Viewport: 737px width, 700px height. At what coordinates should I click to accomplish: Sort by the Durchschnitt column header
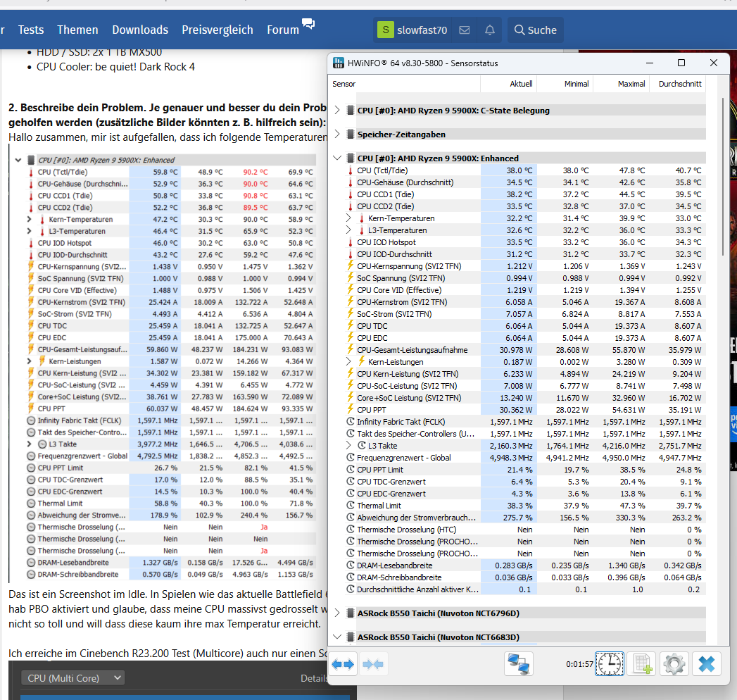click(x=678, y=84)
